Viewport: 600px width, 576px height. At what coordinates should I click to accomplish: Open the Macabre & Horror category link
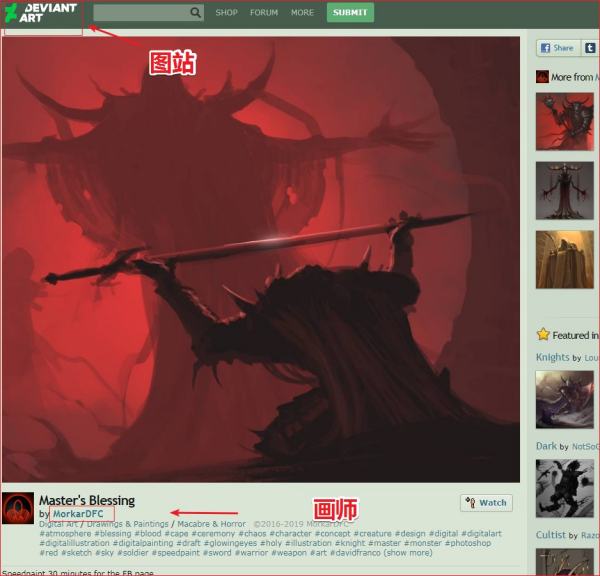(x=212, y=524)
